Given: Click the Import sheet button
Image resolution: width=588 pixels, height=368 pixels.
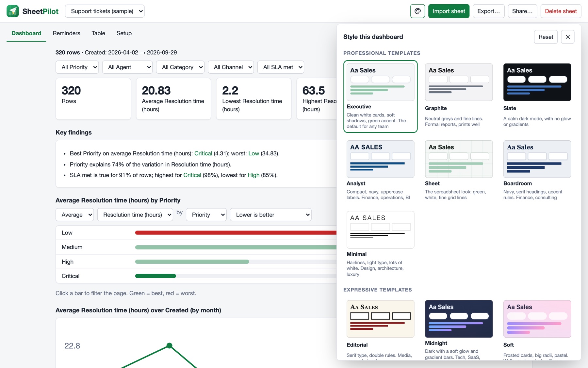Looking at the screenshot, I should tap(449, 11).
